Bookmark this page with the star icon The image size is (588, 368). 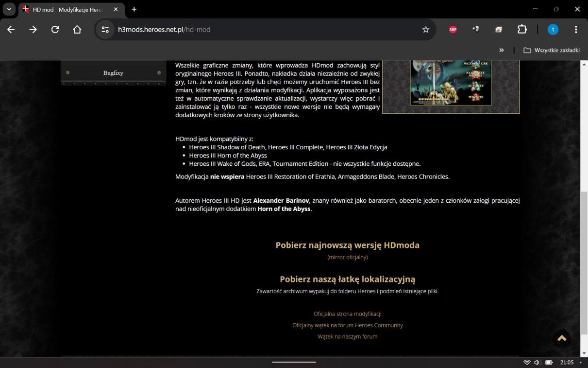[x=425, y=29]
